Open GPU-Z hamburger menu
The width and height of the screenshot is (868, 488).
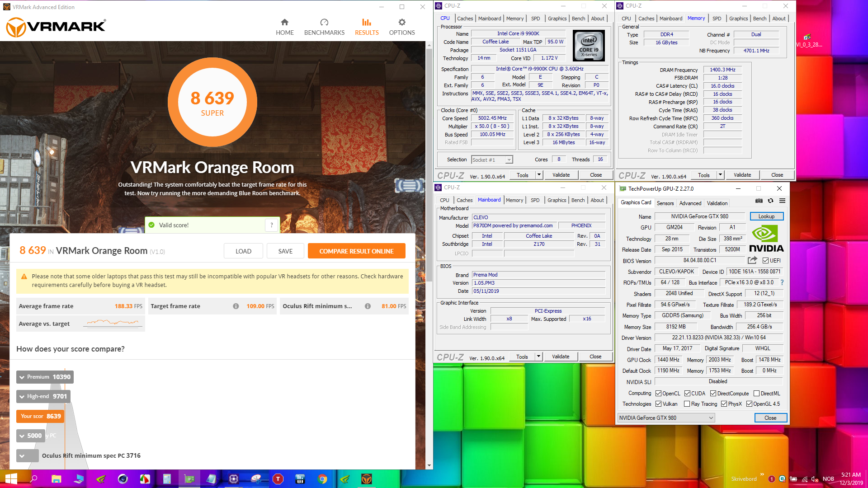[x=782, y=201]
